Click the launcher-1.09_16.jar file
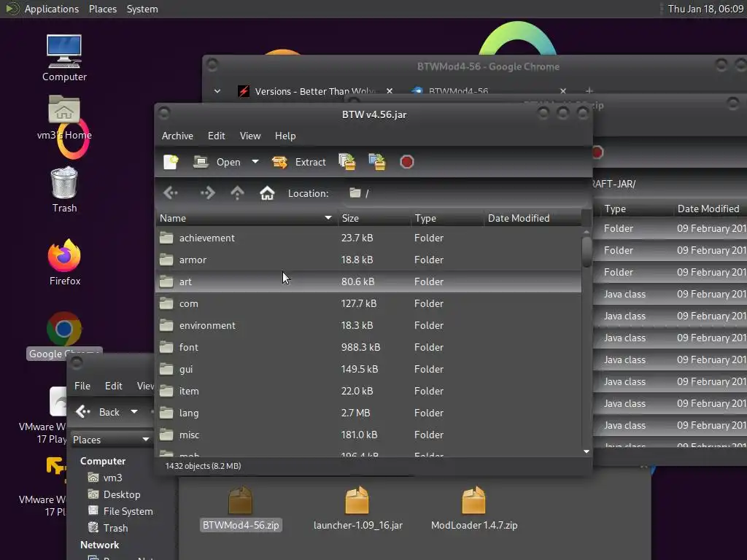747x560 pixels. (357, 508)
